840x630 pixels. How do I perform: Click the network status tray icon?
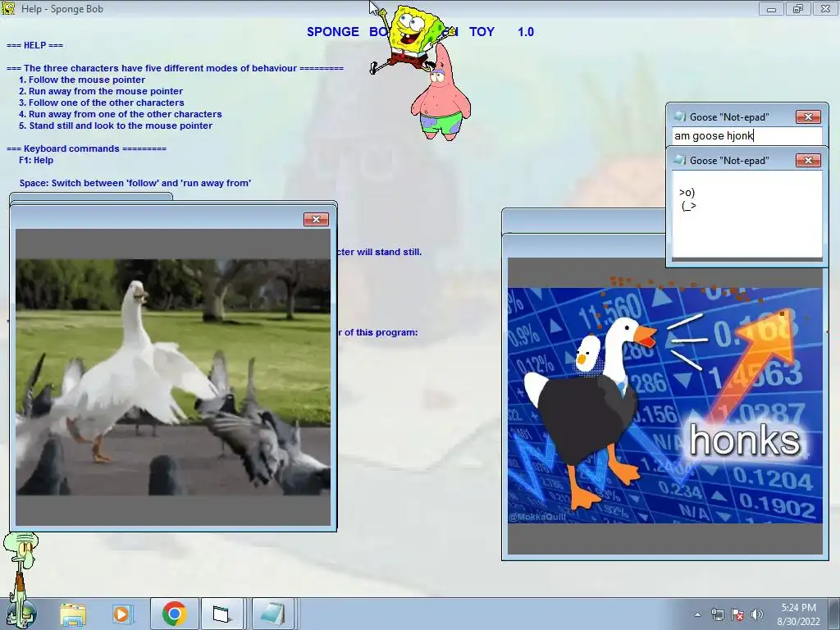coord(717,614)
